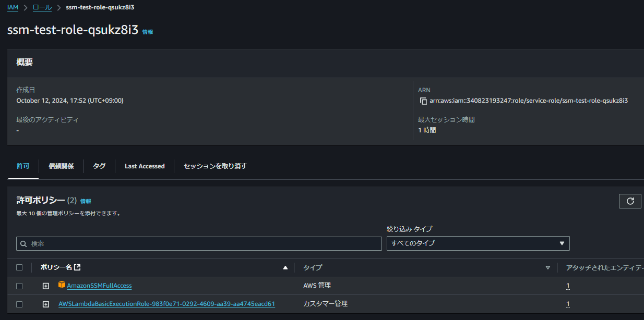
Task: Open the Last Accessed tab
Action: pos(145,166)
